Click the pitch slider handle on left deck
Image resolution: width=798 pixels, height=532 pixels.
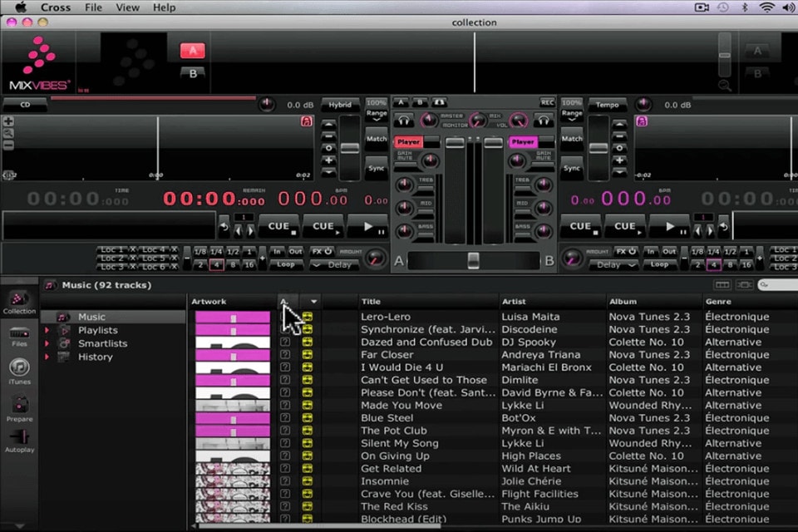[x=350, y=148]
